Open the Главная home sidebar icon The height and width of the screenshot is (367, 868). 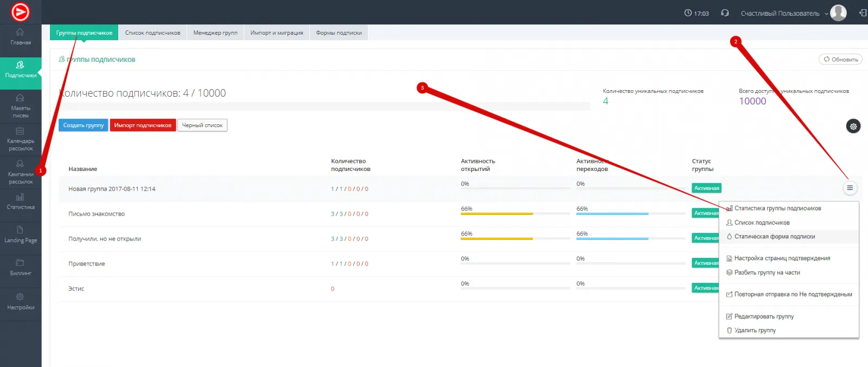[21, 36]
